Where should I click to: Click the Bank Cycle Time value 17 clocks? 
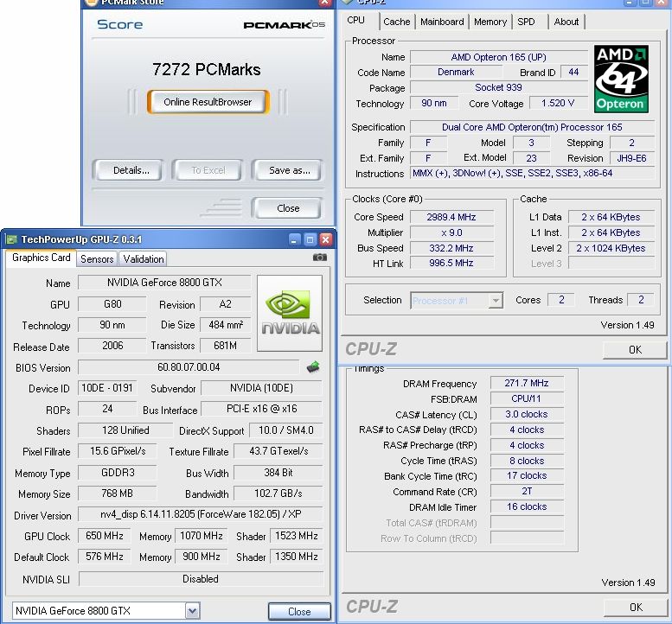click(x=527, y=475)
